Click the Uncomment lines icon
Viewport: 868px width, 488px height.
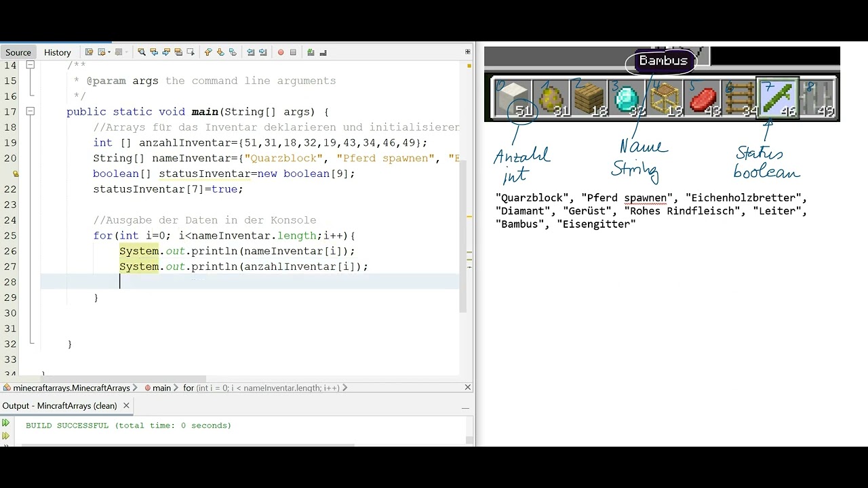(x=323, y=52)
